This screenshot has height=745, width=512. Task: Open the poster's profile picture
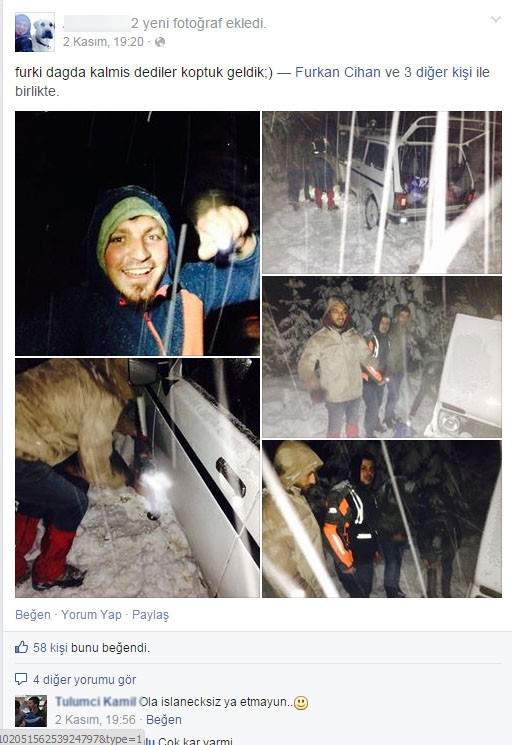point(35,32)
